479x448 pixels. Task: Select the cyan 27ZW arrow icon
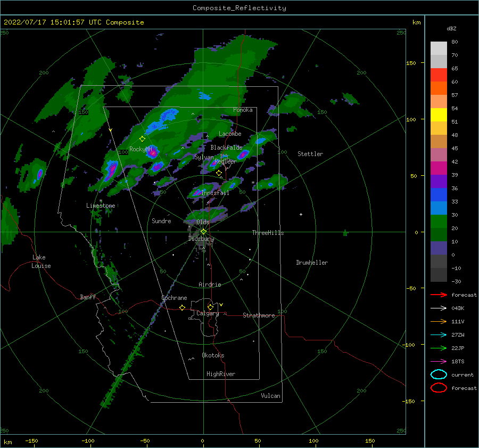pyautogui.click(x=439, y=335)
